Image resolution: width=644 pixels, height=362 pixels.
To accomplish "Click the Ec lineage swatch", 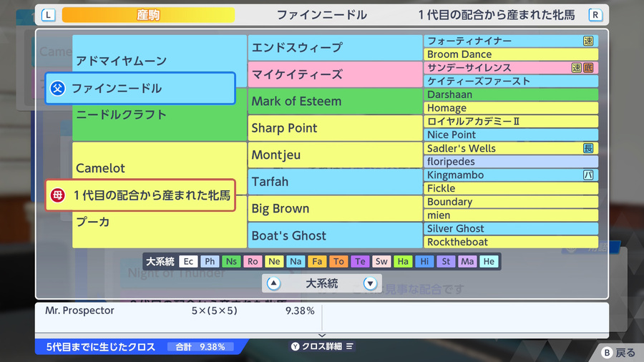I will pyautogui.click(x=188, y=261).
